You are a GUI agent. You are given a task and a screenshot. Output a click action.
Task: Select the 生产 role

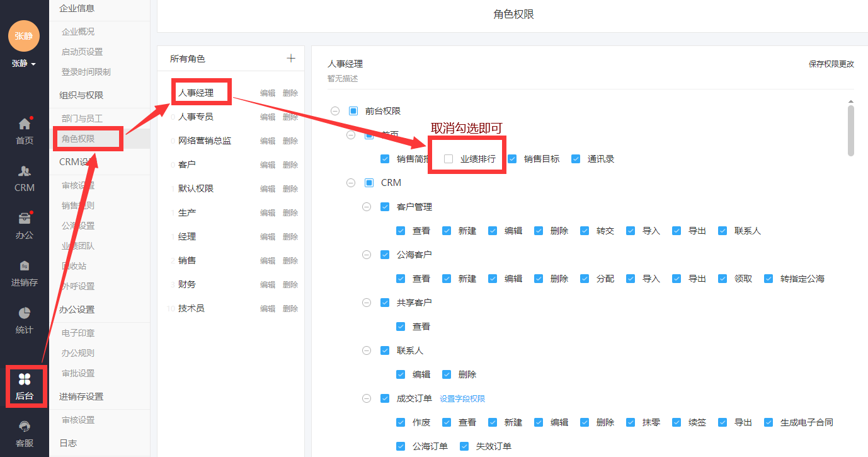pyautogui.click(x=187, y=212)
